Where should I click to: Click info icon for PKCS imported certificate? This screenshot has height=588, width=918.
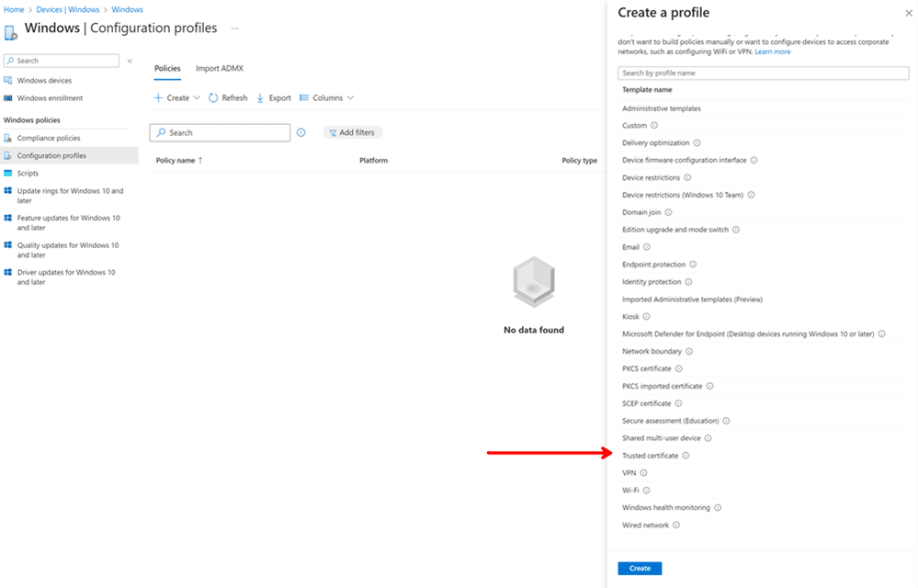[710, 386]
